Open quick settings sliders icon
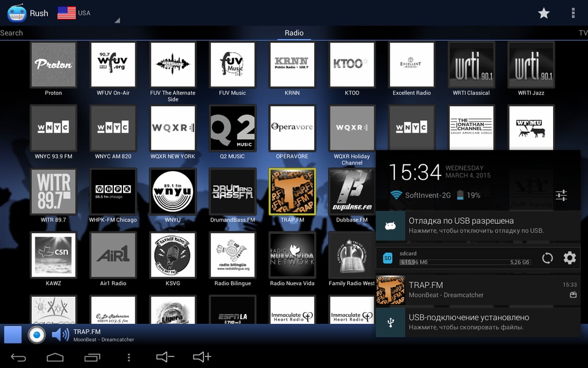Screen dimensions: 588x368 (x=562, y=195)
